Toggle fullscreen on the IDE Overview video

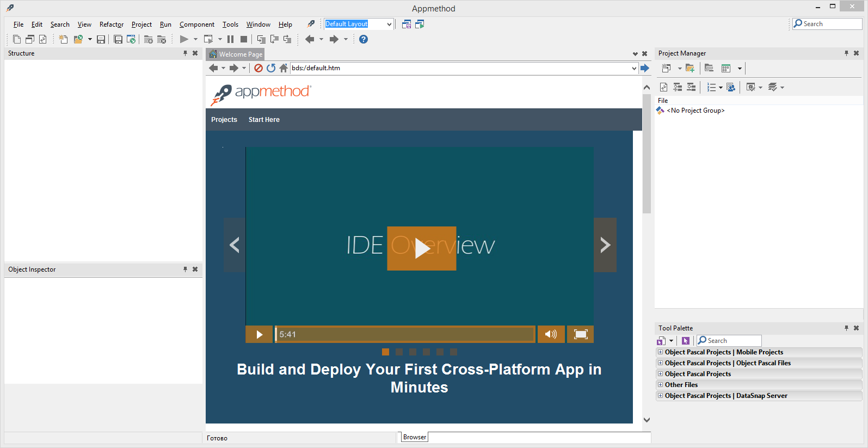(x=580, y=334)
